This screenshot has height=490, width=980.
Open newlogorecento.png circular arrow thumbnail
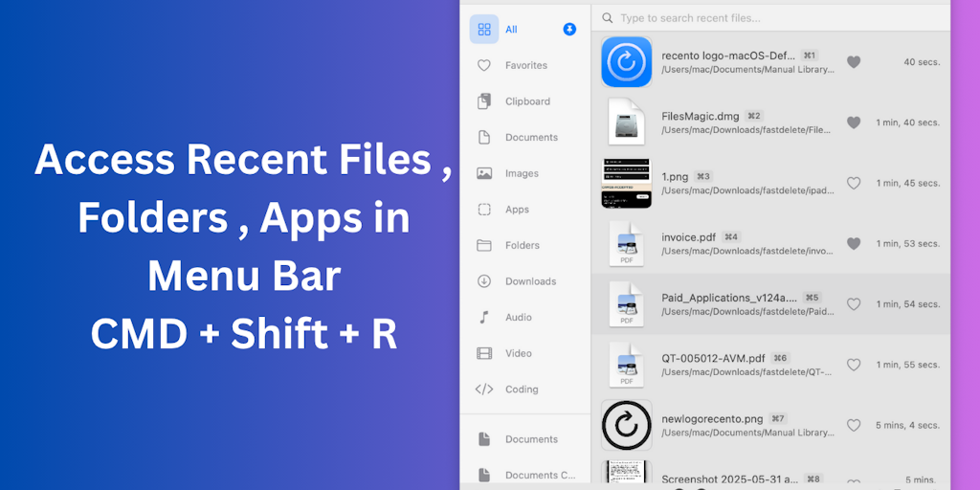pos(626,425)
